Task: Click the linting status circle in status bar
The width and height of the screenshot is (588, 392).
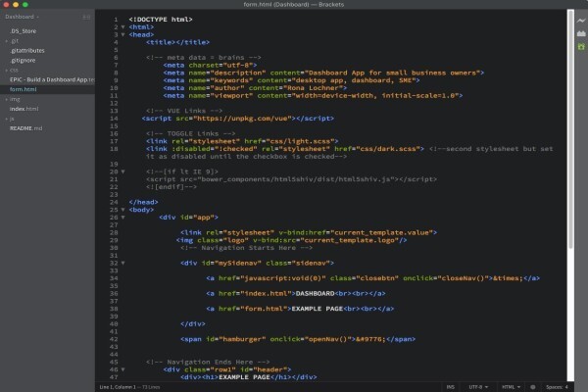Action: [x=533, y=387]
